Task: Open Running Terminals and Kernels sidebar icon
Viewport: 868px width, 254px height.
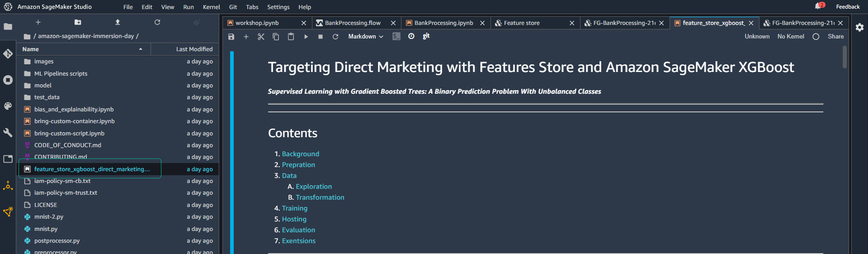Action: click(8, 80)
